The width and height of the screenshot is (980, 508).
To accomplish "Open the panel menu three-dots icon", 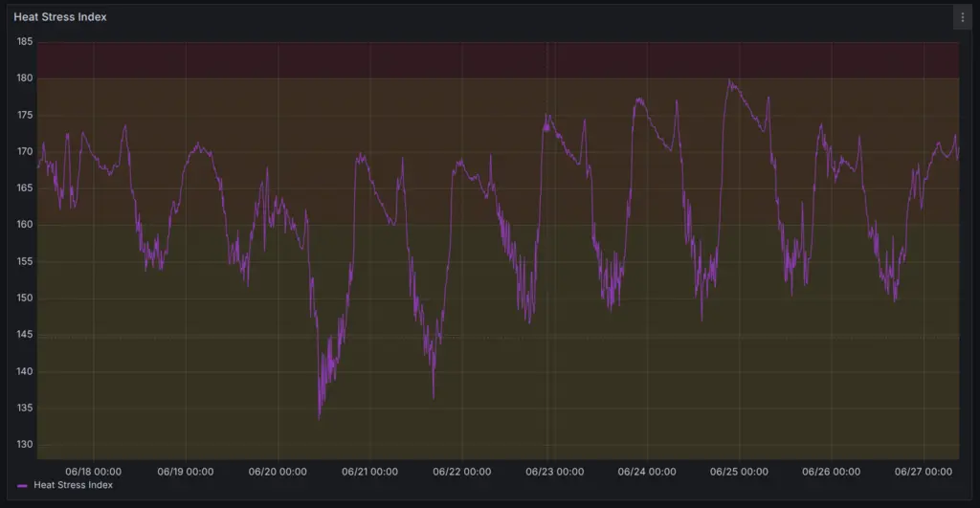I will click(963, 17).
